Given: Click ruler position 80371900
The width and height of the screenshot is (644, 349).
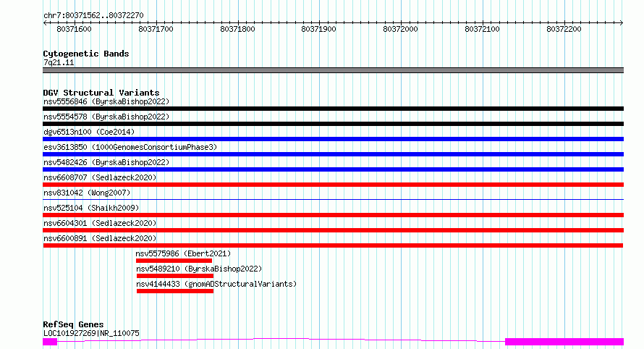Looking at the screenshot, I should click(318, 29).
